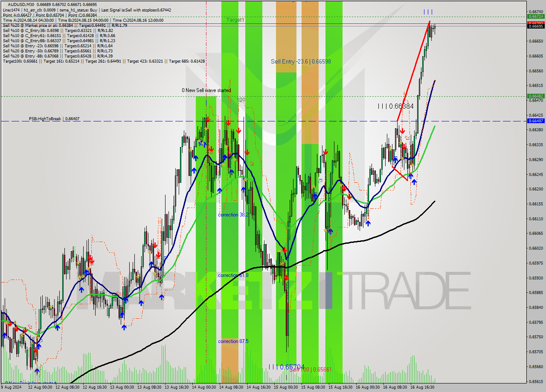This screenshot has width=546, height=392.
Task: Click the '13 Aug 00:30' time label
Action: (x=123, y=387)
